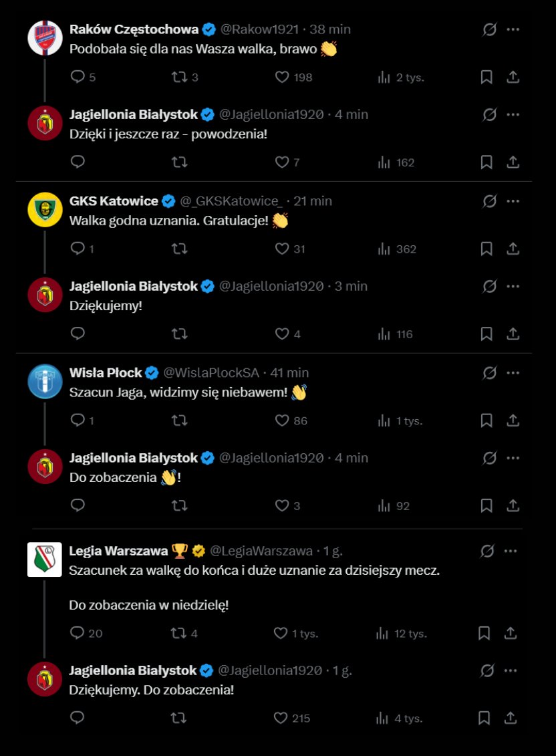Open Grok icon on GKS Katowice tweet
556x756 pixels.
point(489,201)
